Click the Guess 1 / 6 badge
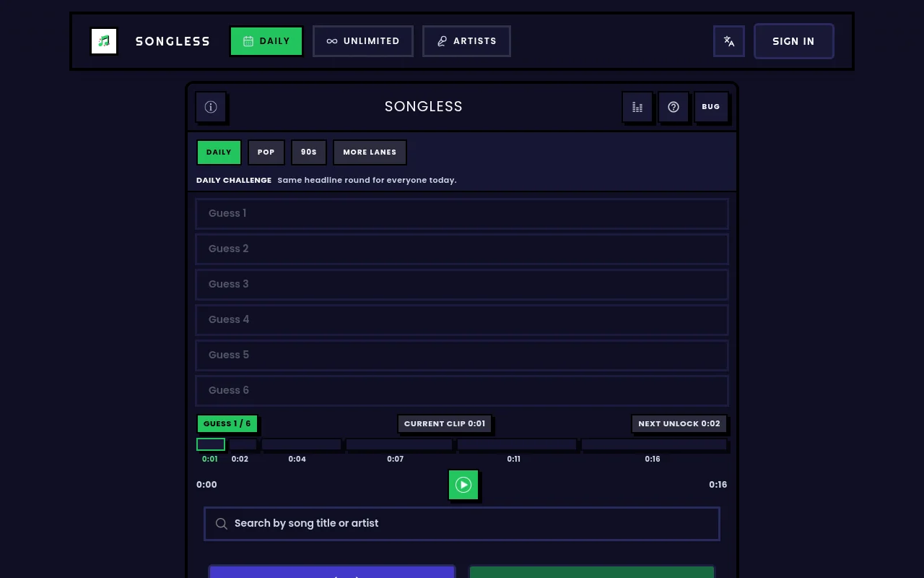Viewport: 924px width, 578px height. [x=227, y=424]
